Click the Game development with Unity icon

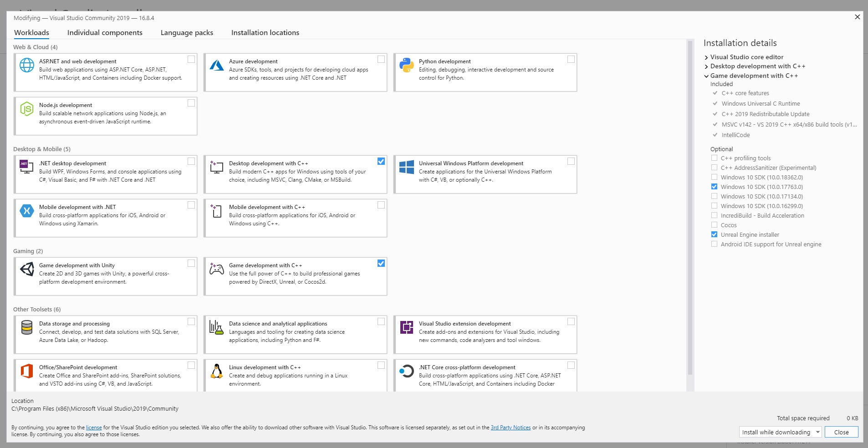coord(27,269)
